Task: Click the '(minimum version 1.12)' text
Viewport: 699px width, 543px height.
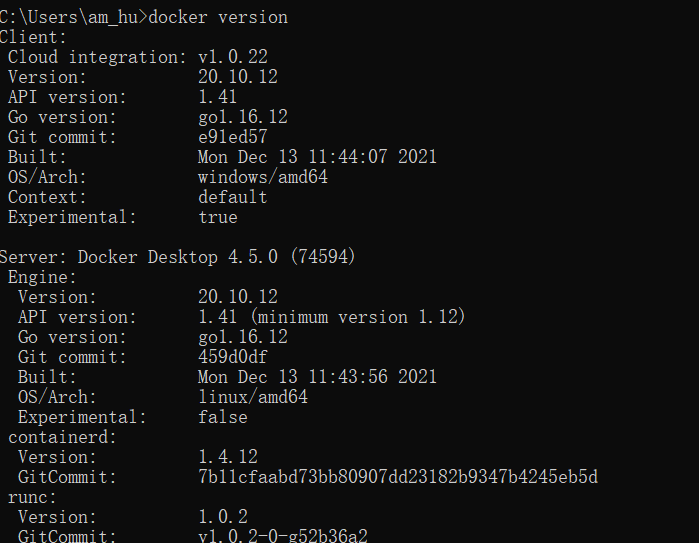Action: coord(357,317)
